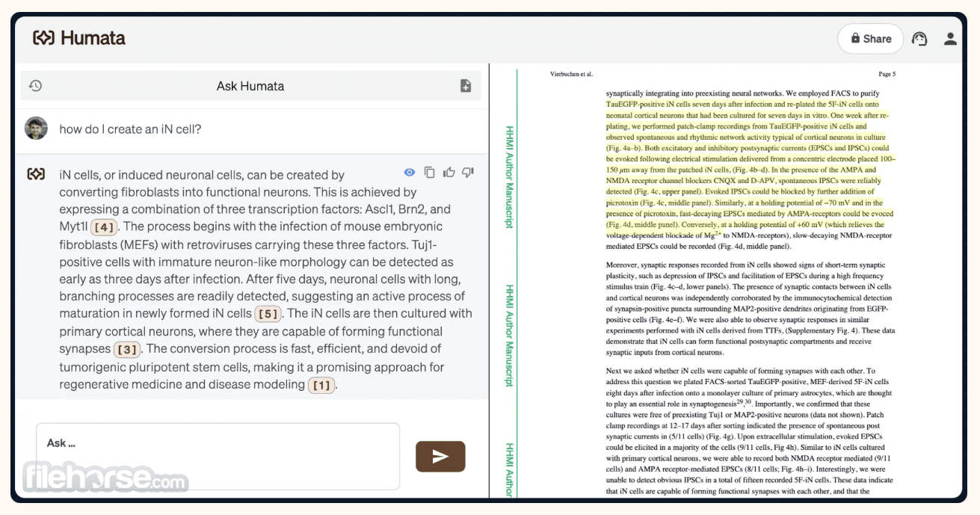This screenshot has width=980, height=515.
Task: Focus the Ask... input field
Action: tap(218, 457)
